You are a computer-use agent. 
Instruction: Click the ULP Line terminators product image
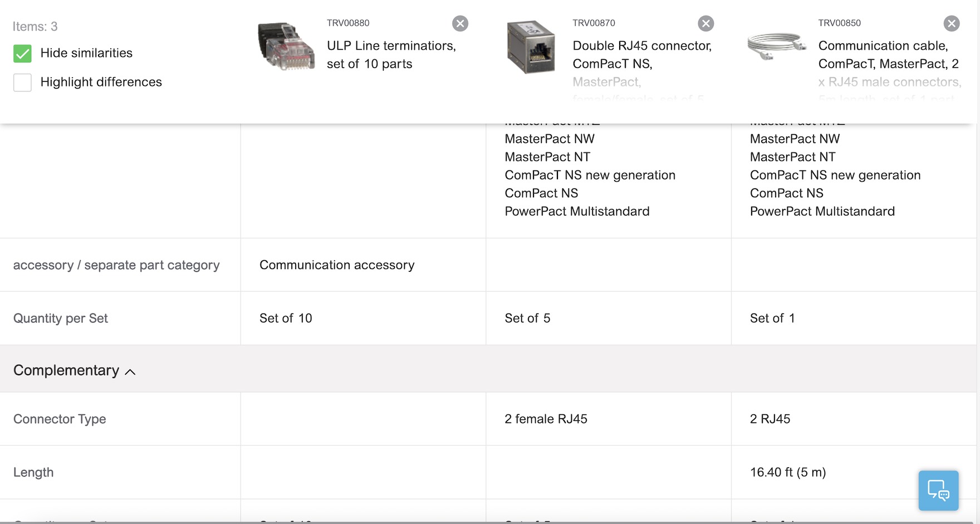point(285,47)
